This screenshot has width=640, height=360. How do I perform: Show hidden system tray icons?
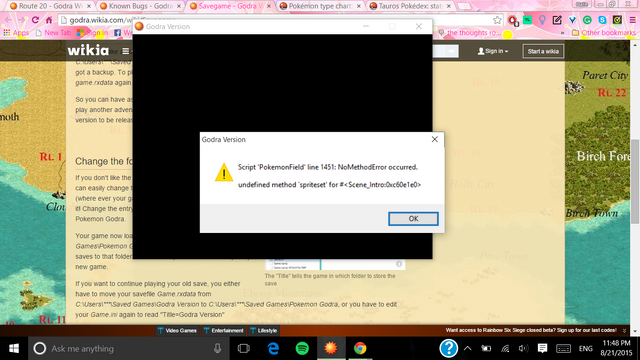468,348
